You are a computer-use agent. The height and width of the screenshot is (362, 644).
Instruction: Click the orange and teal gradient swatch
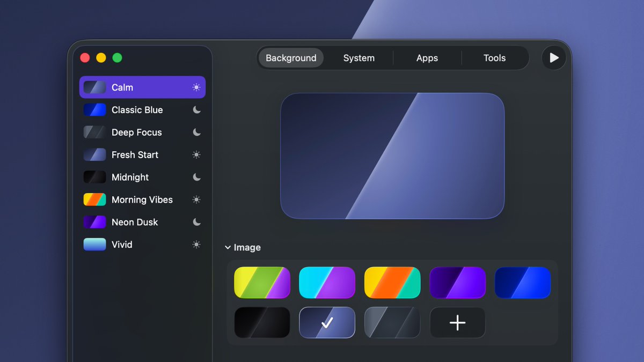click(x=392, y=282)
